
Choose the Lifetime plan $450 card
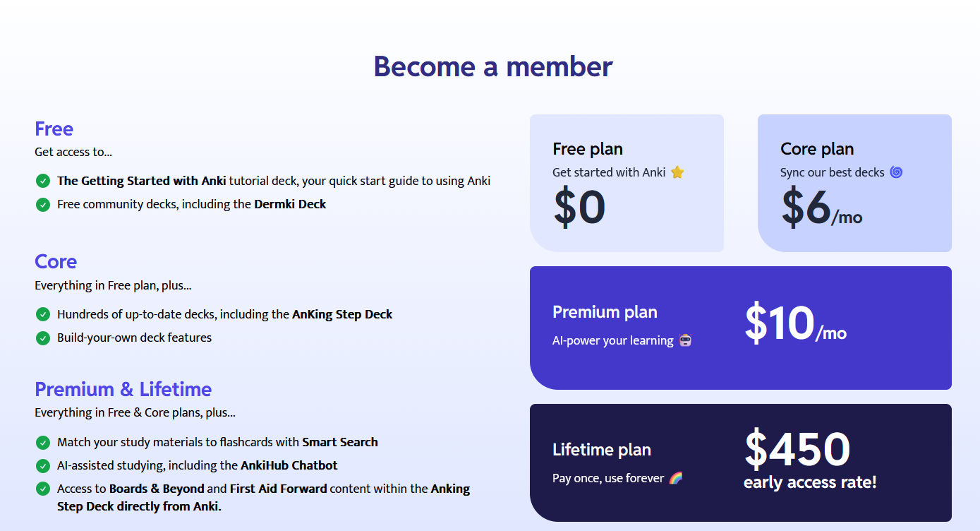741,463
